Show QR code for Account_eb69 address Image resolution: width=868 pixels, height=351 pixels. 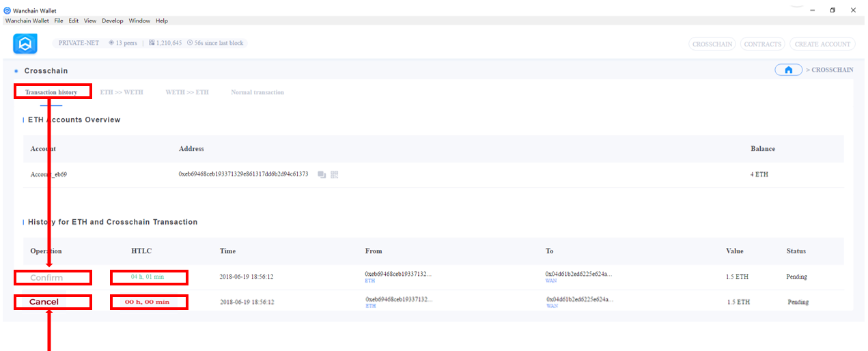coord(335,175)
